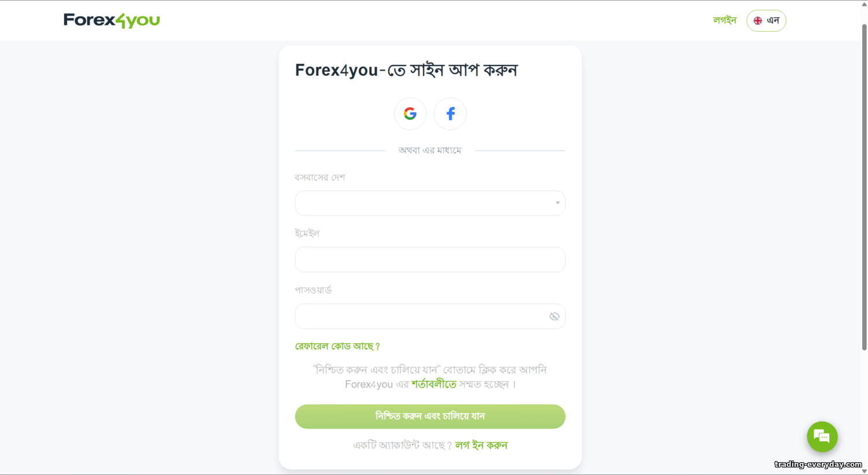Click the country dropdown arrow

(557, 203)
